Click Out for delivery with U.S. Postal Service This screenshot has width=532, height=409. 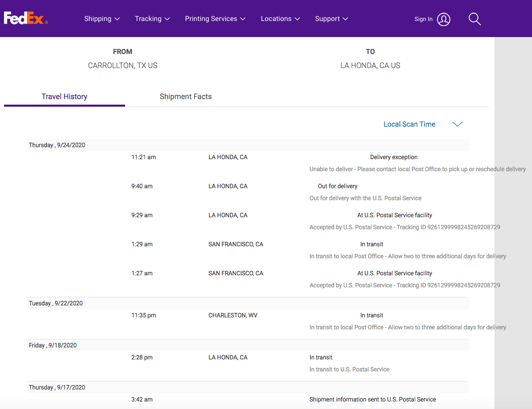(365, 198)
